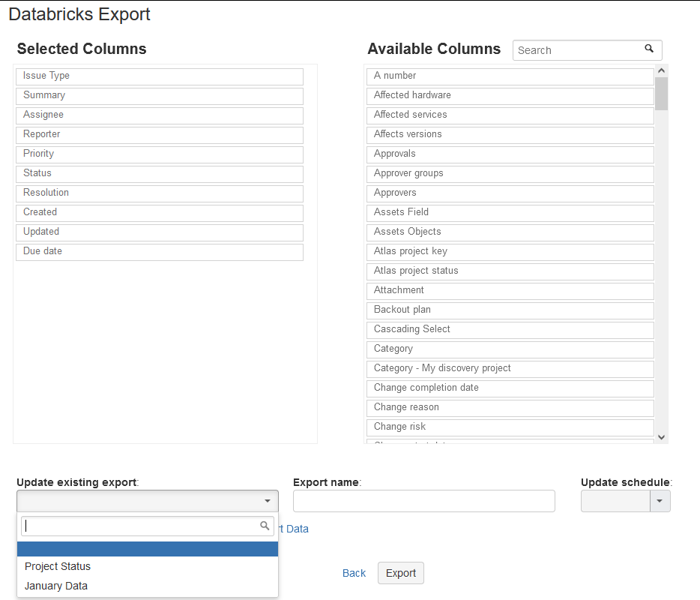Select Created in Selected Columns
This screenshot has width=700, height=600.
[160, 213]
